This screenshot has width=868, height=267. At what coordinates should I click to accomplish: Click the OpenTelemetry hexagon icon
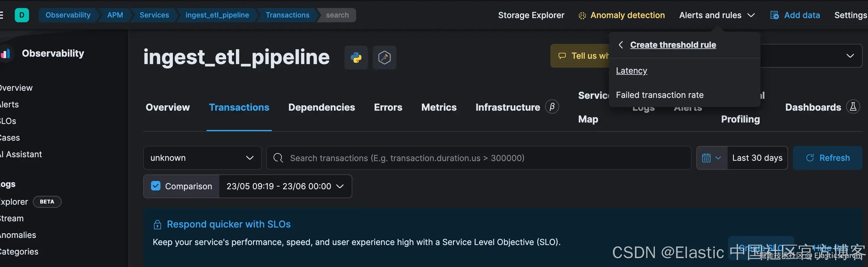click(384, 58)
